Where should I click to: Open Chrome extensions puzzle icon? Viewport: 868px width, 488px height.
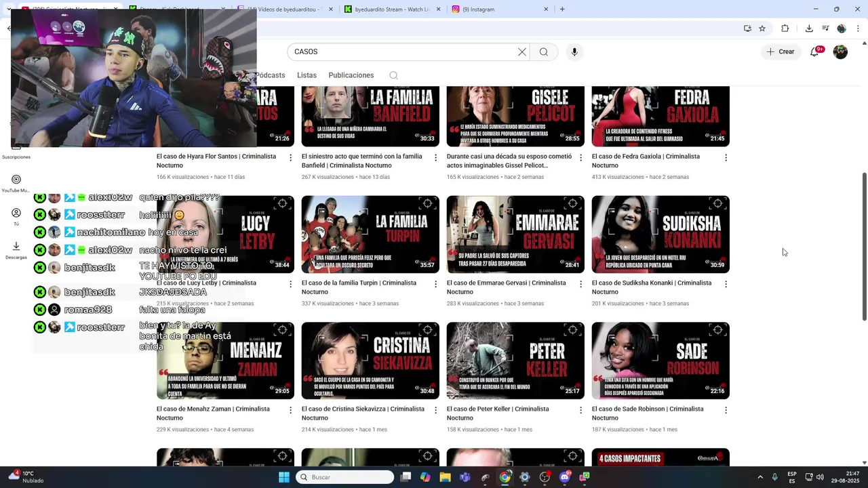tap(785, 28)
